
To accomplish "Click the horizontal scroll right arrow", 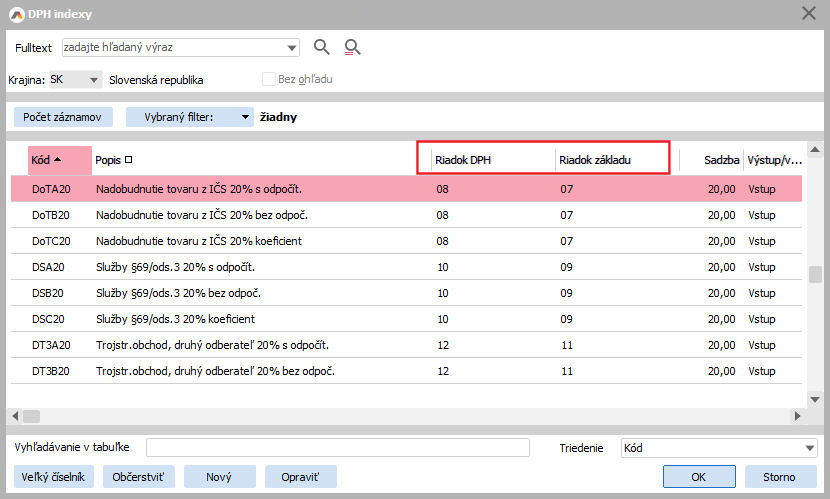I will [797, 416].
